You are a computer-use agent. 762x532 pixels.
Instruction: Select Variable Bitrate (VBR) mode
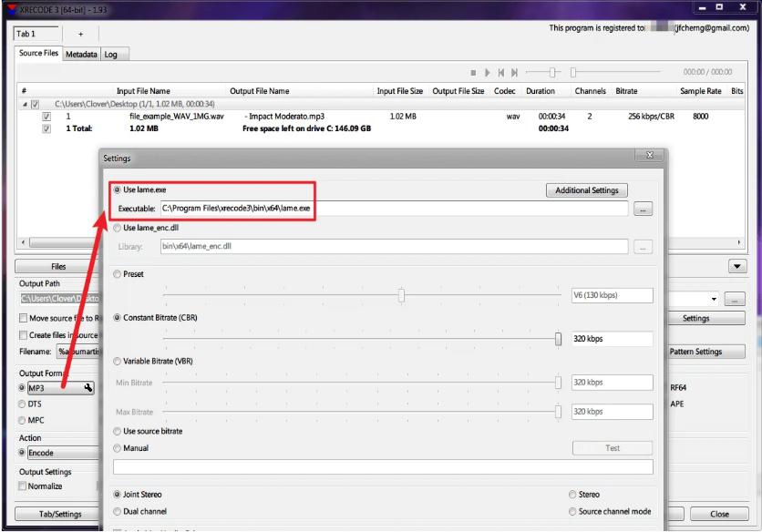click(x=117, y=362)
